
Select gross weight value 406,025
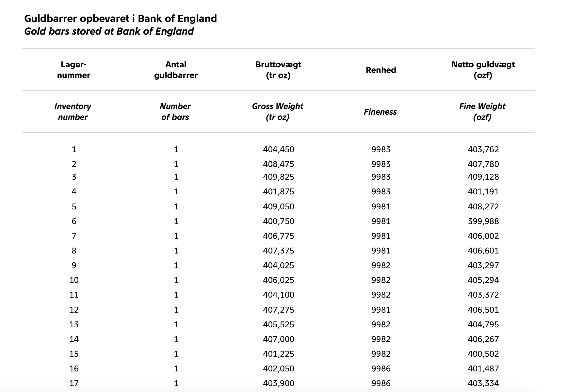[279, 280]
